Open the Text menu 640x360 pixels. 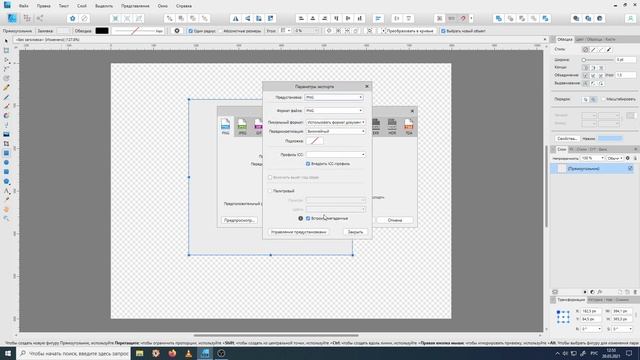(x=64, y=6)
